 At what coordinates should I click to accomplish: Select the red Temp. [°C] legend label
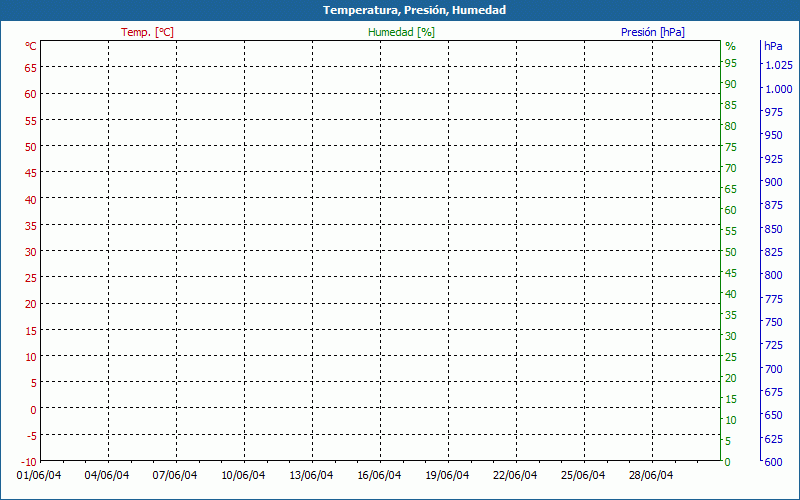pyautogui.click(x=147, y=32)
